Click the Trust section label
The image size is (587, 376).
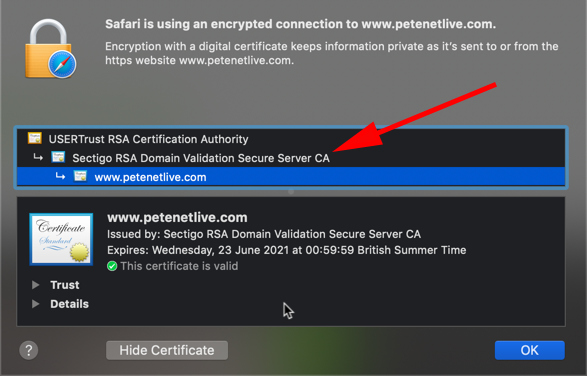coord(65,285)
